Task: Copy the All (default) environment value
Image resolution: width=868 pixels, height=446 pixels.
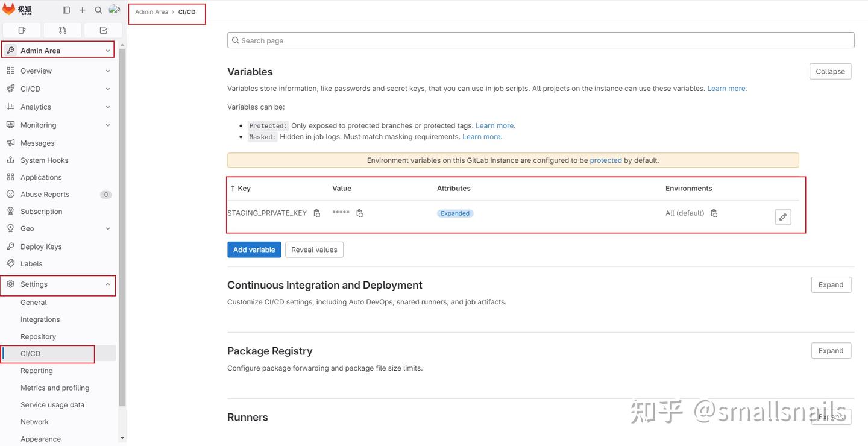Action: [714, 213]
